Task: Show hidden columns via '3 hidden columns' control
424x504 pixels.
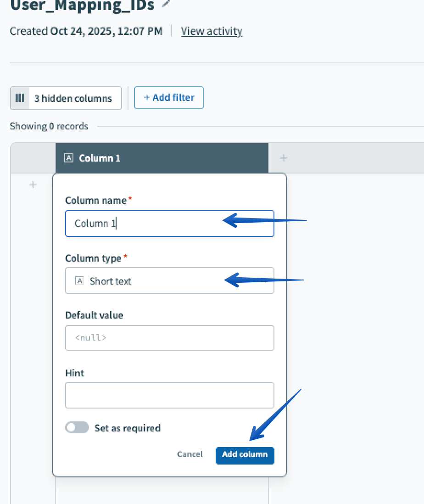Action: 73,98
